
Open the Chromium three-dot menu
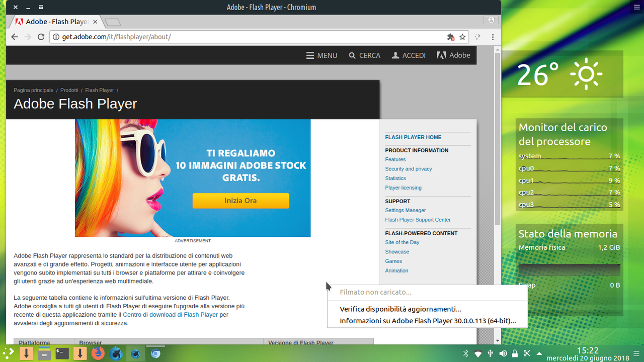pos(493,37)
